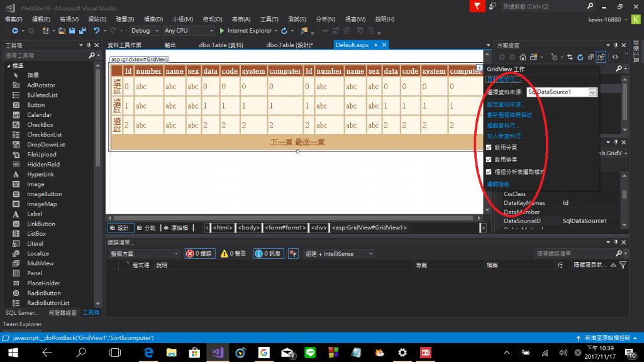Image resolution: width=644 pixels, height=362 pixels.
Task: Click the Undo toolbar icon
Action: click(96, 31)
